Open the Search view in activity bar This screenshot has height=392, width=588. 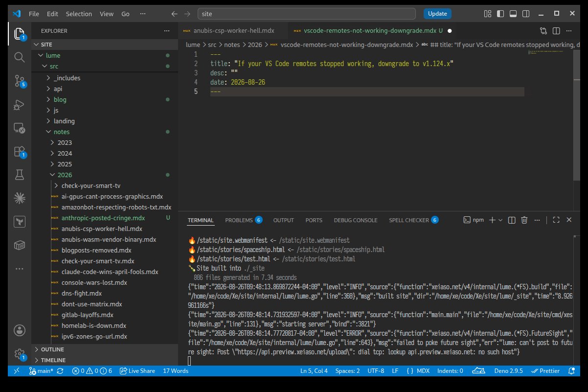pos(19,57)
